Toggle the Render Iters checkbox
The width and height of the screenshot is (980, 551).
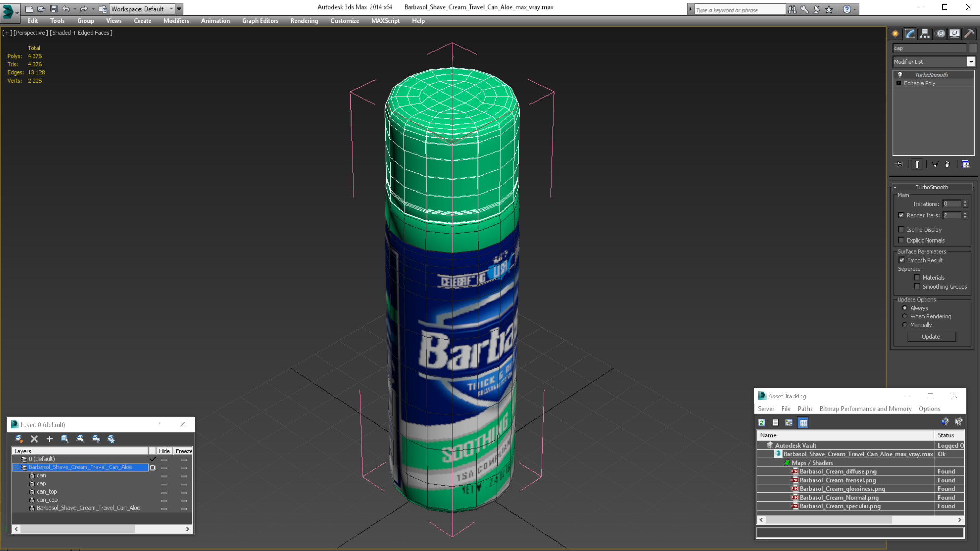(901, 215)
